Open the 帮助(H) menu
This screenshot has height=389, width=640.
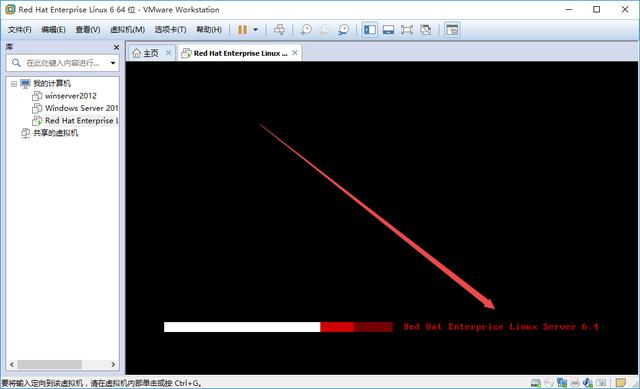[x=209, y=29]
